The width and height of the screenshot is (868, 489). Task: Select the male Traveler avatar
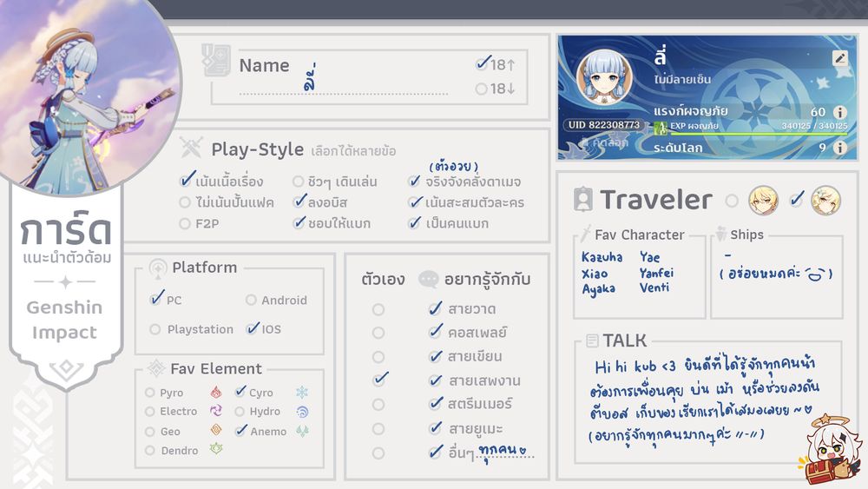(x=763, y=200)
